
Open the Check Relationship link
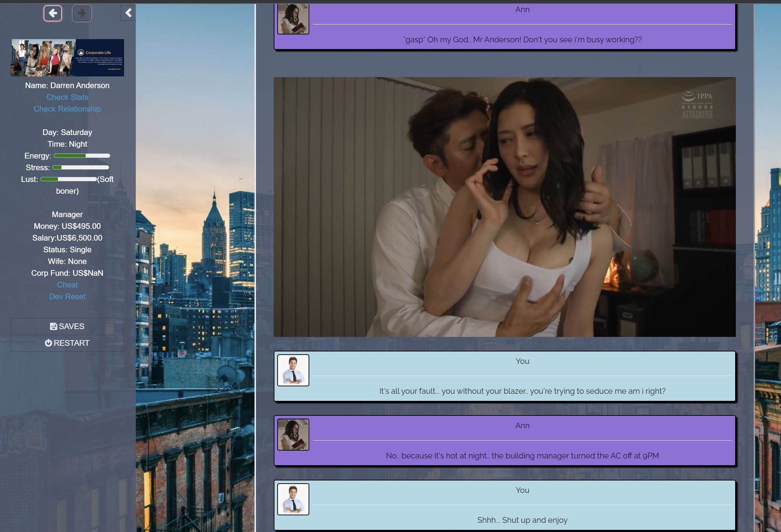coord(67,109)
